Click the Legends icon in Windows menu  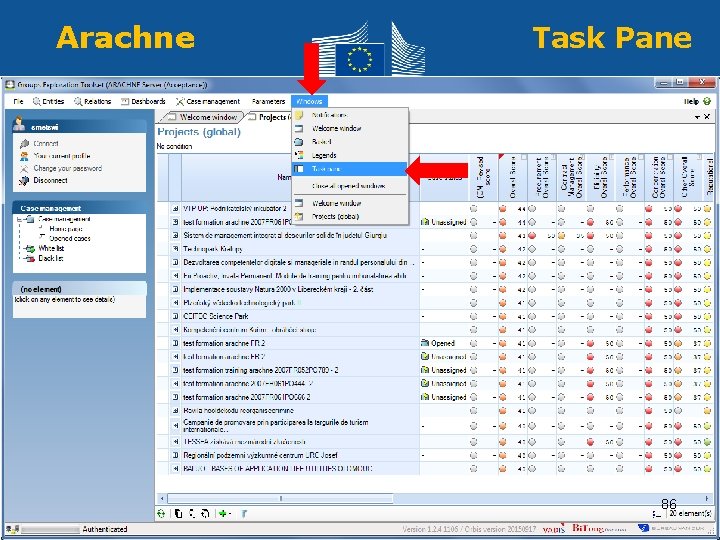299,155
